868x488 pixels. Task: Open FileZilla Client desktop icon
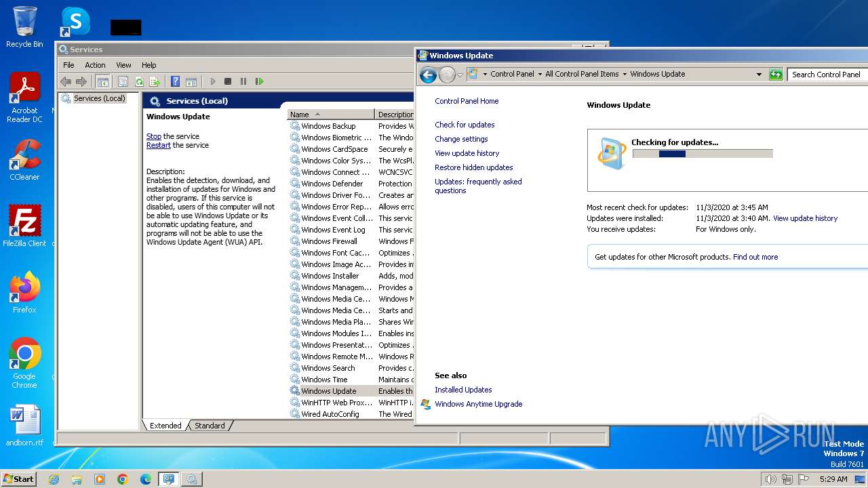coord(24,226)
